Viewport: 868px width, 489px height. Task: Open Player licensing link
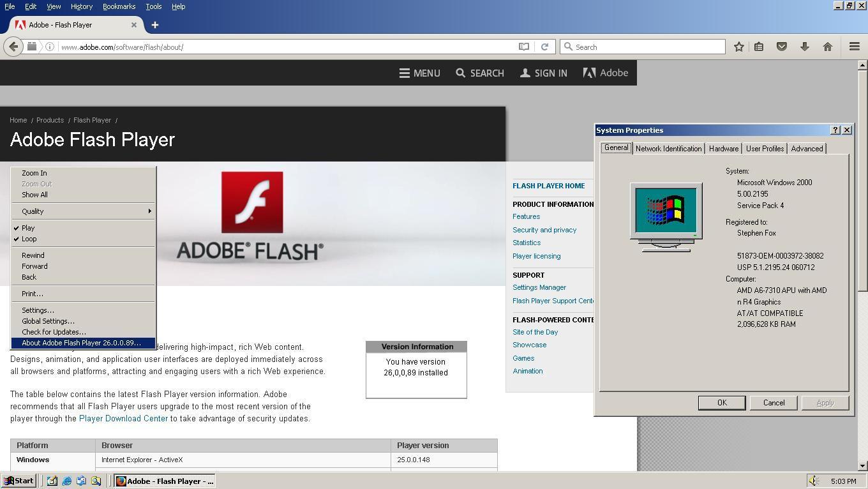coord(536,256)
